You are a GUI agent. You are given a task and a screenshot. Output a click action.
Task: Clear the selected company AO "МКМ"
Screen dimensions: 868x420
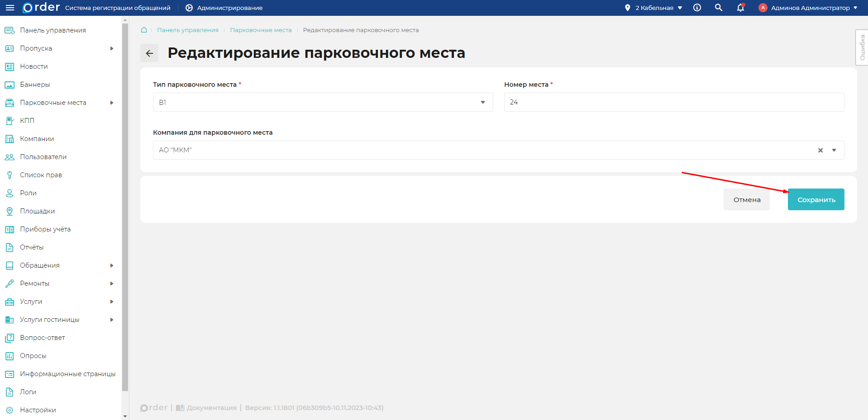pyautogui.click(x=820, y=150)
